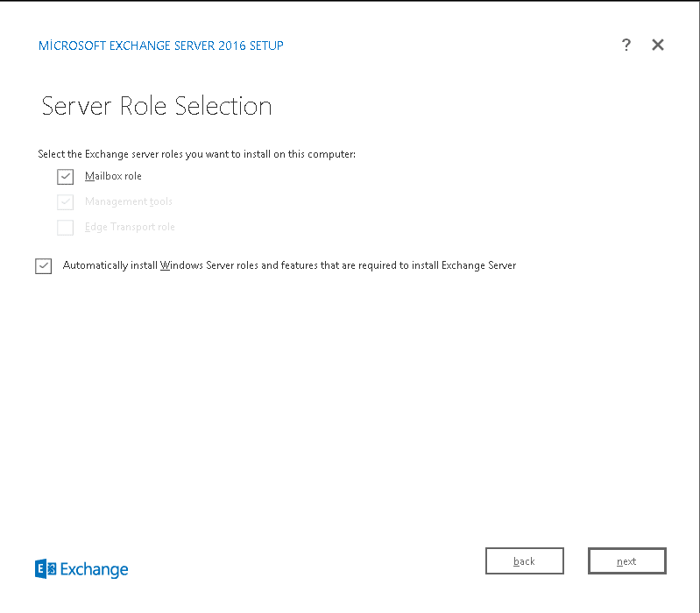The image size is (700, 613).
Task: Toggle automatic Windows Server roles install checkbox
Action: pyautogui.click(x=43, y=266)
